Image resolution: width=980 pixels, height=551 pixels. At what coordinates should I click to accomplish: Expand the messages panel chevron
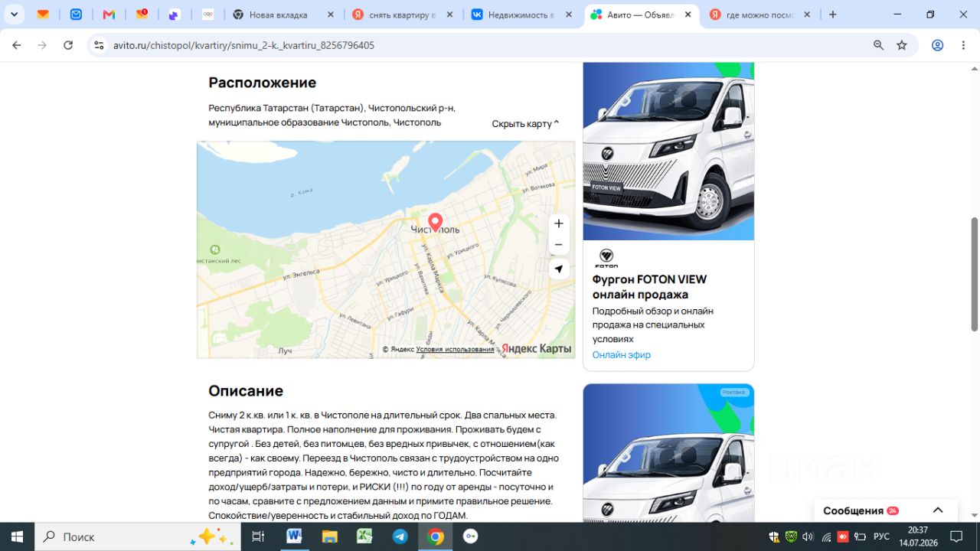(938, 510)
